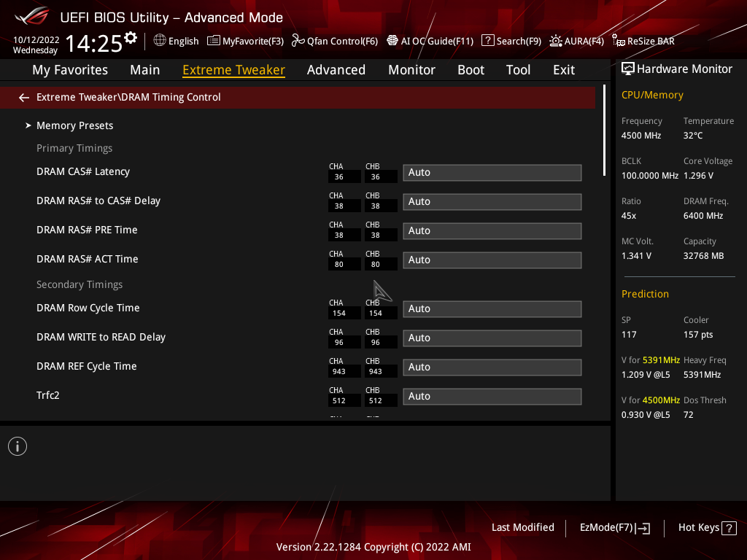This screenshot has width=747, height=560.
Task: Click the Trfc2 label
Action: 47,395
